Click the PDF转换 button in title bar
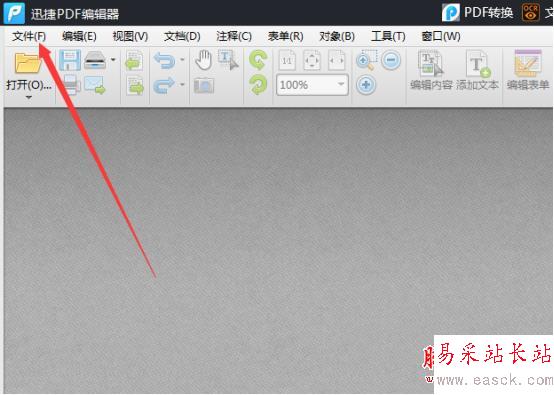The height and width of the screenshot is (395, 554). 478,12
